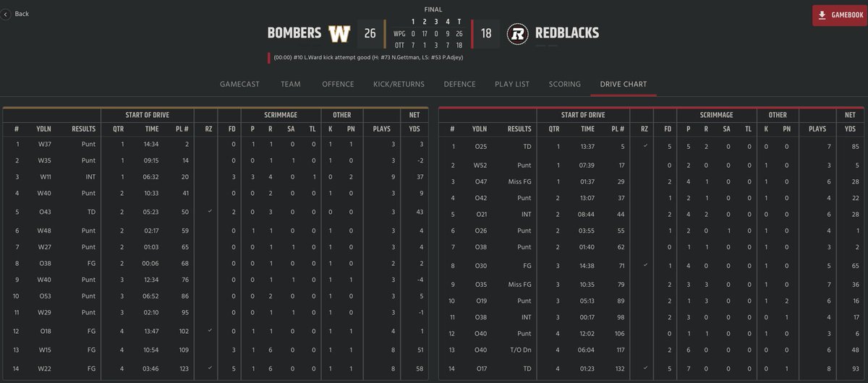Click Bombers drive time 03:46

pos(152,369)
